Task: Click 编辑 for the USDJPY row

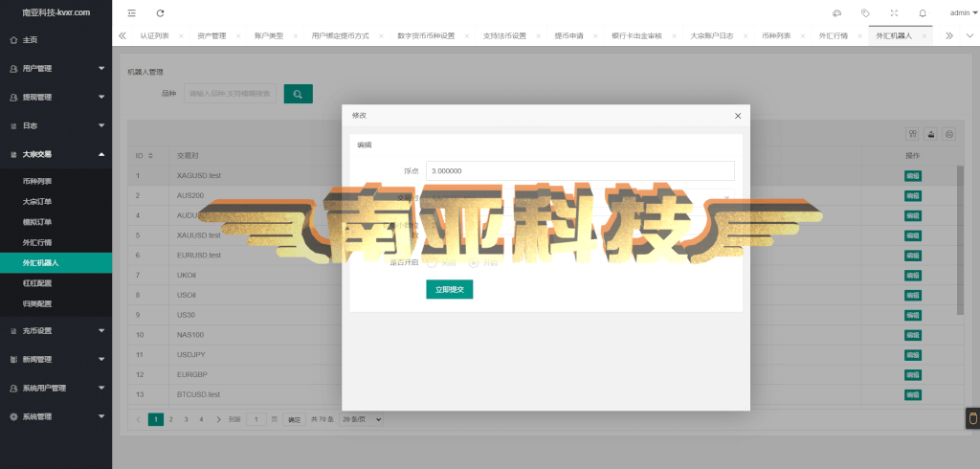Action: tap(912, 354)
